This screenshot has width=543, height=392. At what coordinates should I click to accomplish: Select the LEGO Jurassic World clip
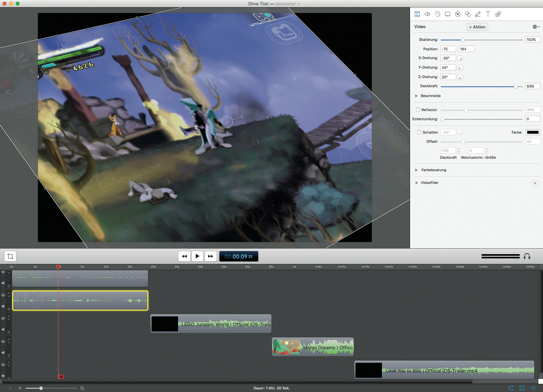pos(211,324)
